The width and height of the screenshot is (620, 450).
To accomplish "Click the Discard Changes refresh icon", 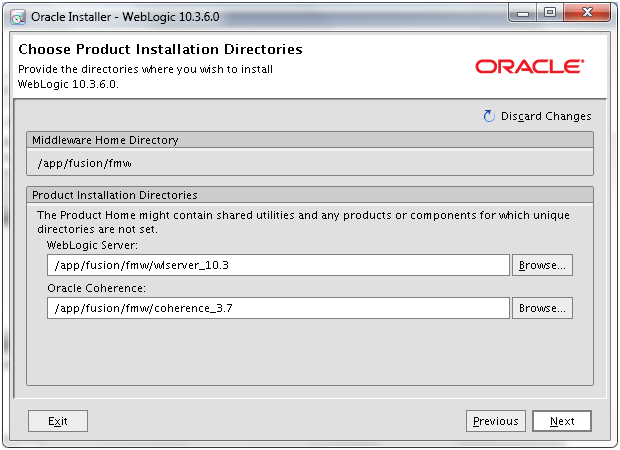I will [489, 116].
